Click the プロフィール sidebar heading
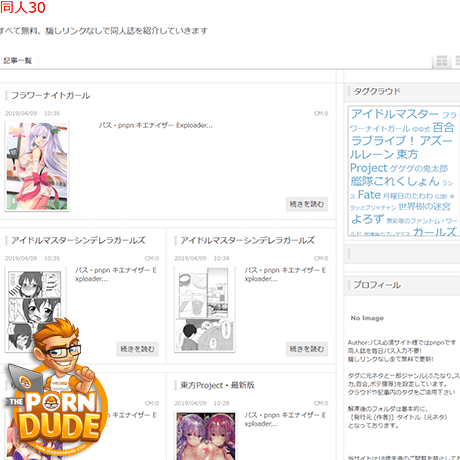460x460 pixels. pos(377,285)
